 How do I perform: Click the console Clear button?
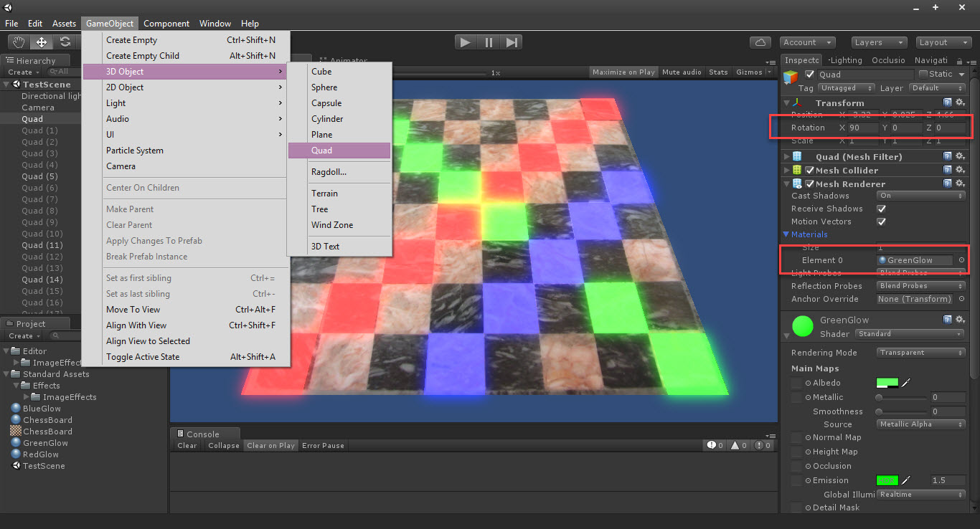187,446
